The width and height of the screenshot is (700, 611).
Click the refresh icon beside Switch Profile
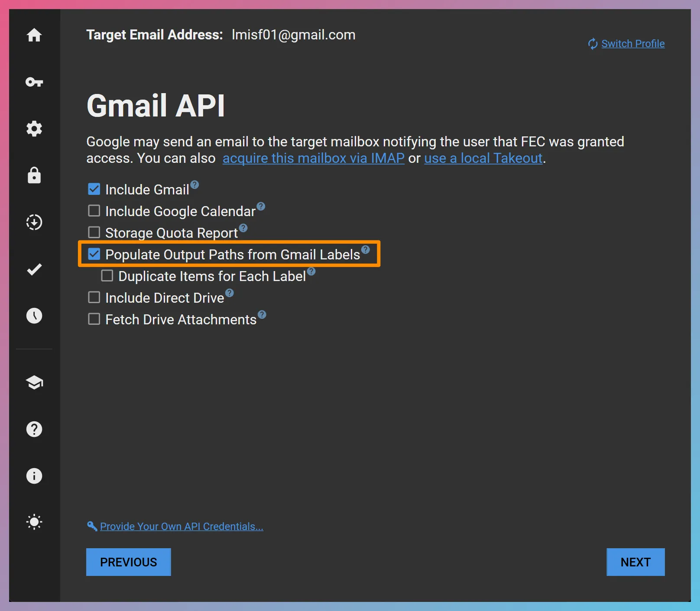tap(593, 43)
